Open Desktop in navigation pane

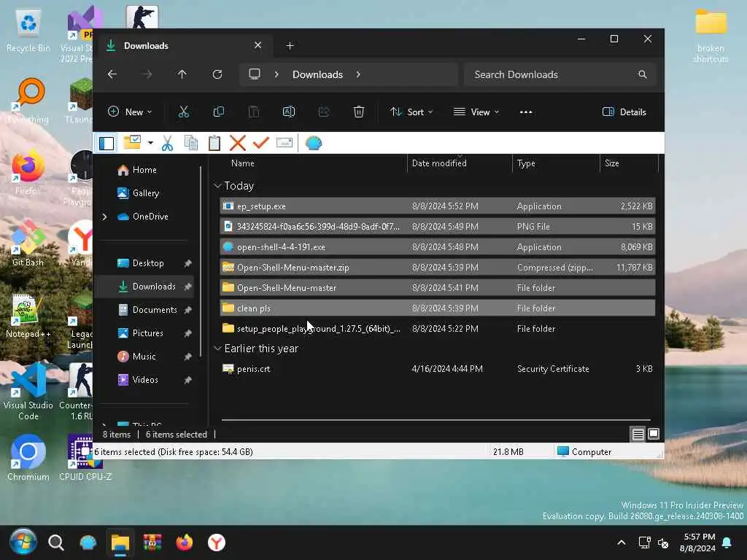click(147, 262)
